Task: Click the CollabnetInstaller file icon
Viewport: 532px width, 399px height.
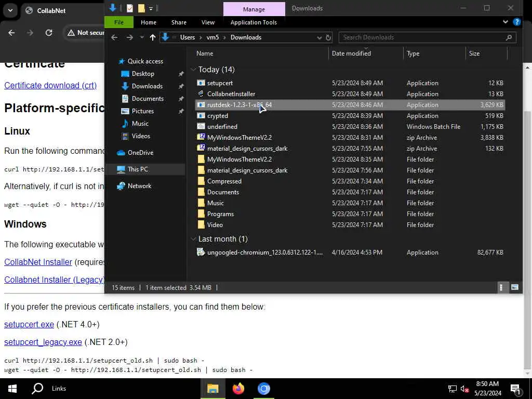Action: coord(201,94)
